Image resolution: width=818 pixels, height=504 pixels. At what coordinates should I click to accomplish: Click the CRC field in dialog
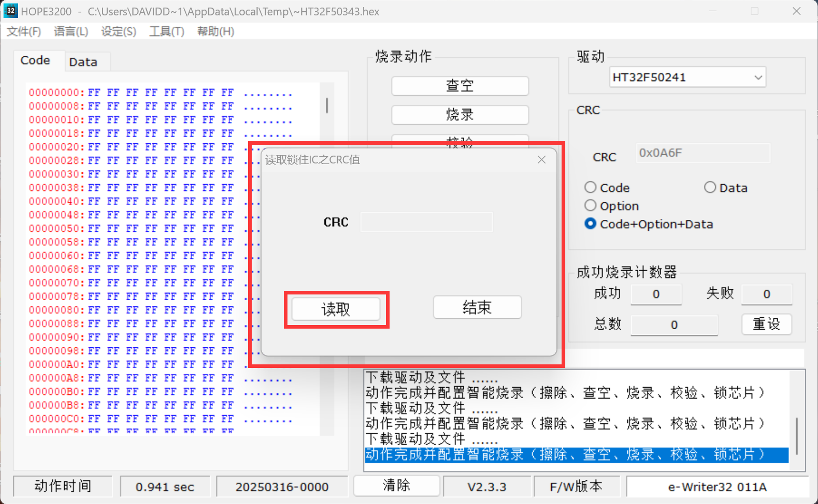(426, 222)
